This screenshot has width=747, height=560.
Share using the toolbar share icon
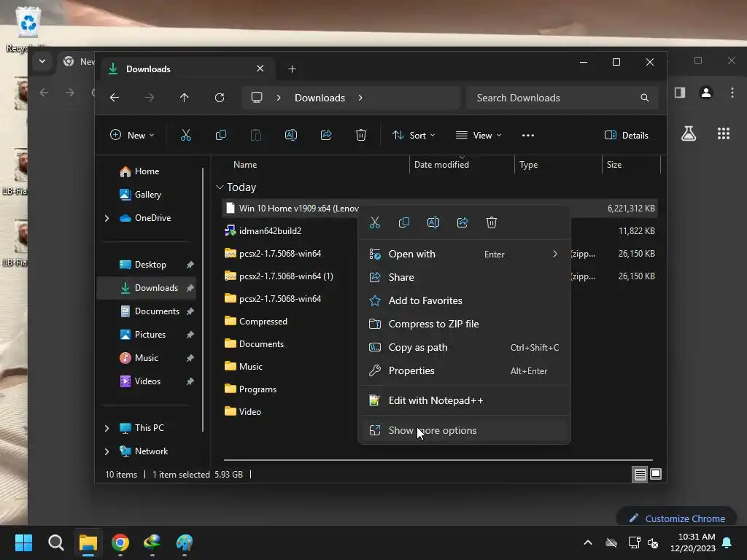coord(326,135)
